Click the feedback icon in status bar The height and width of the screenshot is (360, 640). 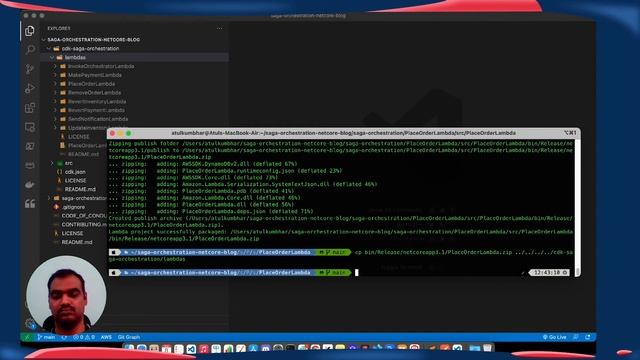pos(576,337)
